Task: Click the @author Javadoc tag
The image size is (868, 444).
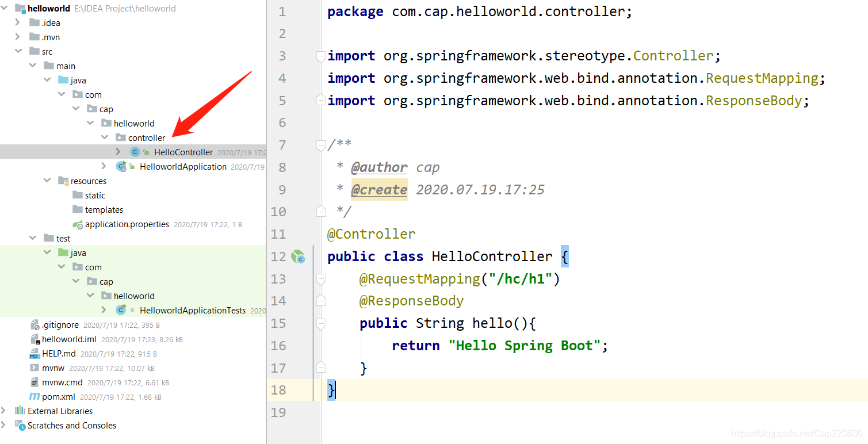Action: coord(379,167)
